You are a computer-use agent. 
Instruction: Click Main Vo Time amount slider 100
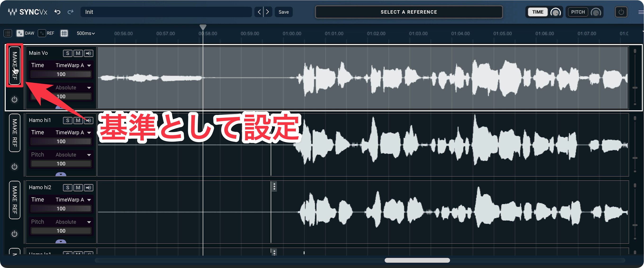coord(61,74)
